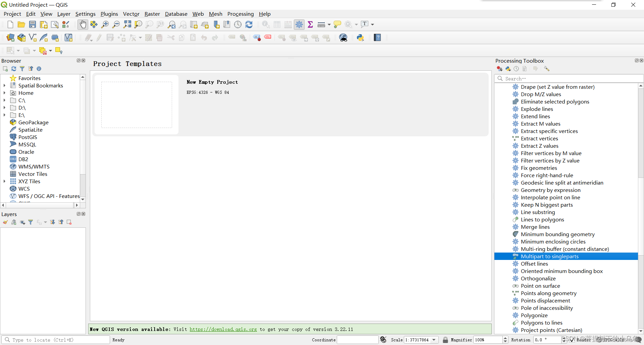Viewport: 644px width, 345px height.
Task: Refresh the map canvas
Action: click(249, 24)
